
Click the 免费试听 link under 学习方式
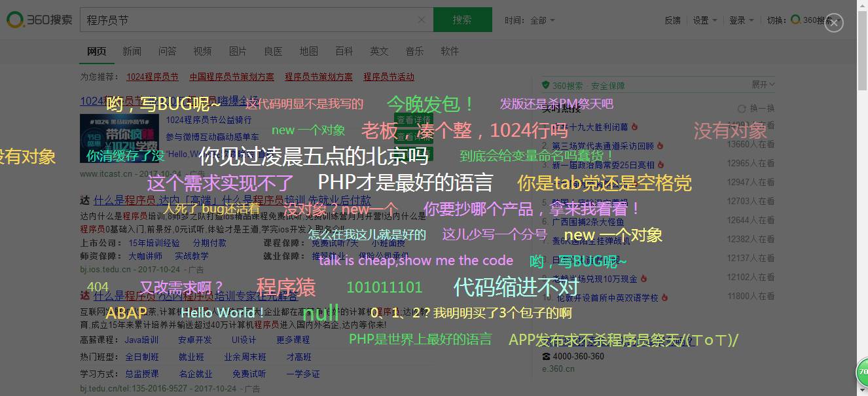pyautogui.click(x=249, y=374)
